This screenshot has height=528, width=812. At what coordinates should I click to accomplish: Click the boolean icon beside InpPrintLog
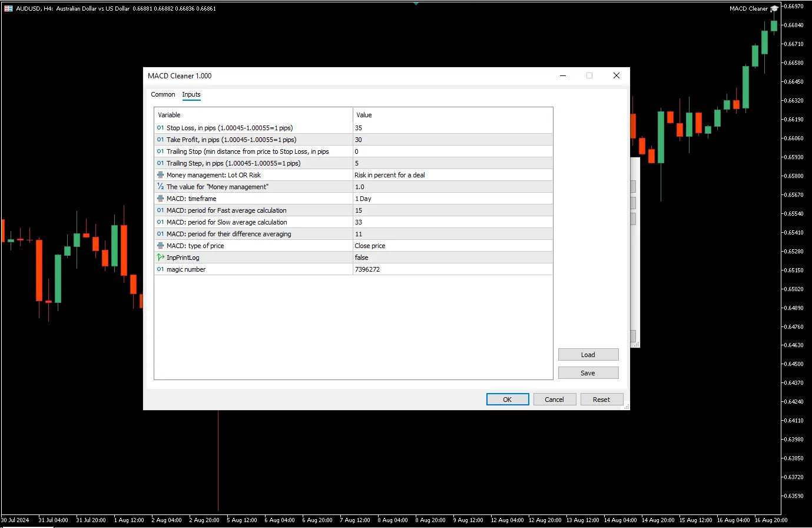point(160,258)
